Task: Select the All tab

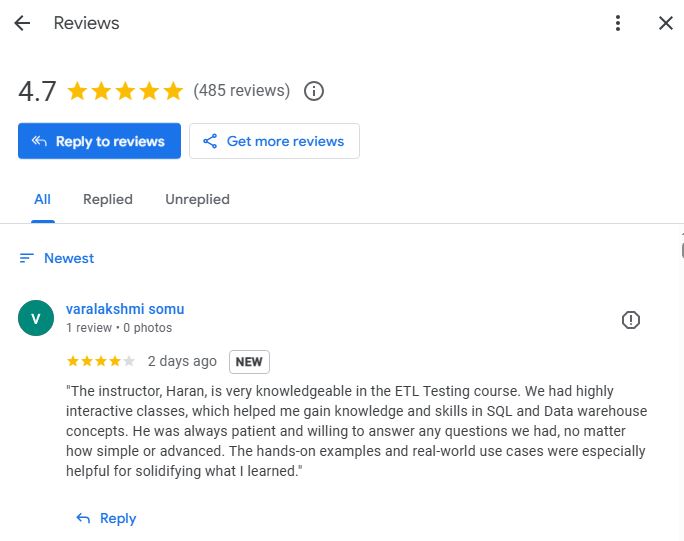Action: 42,199
